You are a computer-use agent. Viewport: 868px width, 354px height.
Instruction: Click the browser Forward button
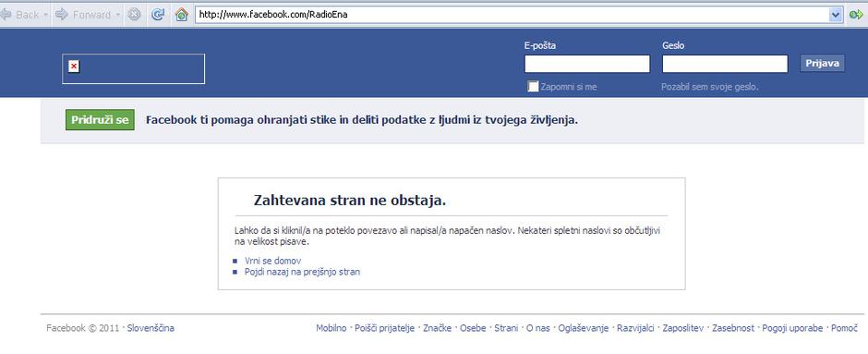click(x=83, y=15)
